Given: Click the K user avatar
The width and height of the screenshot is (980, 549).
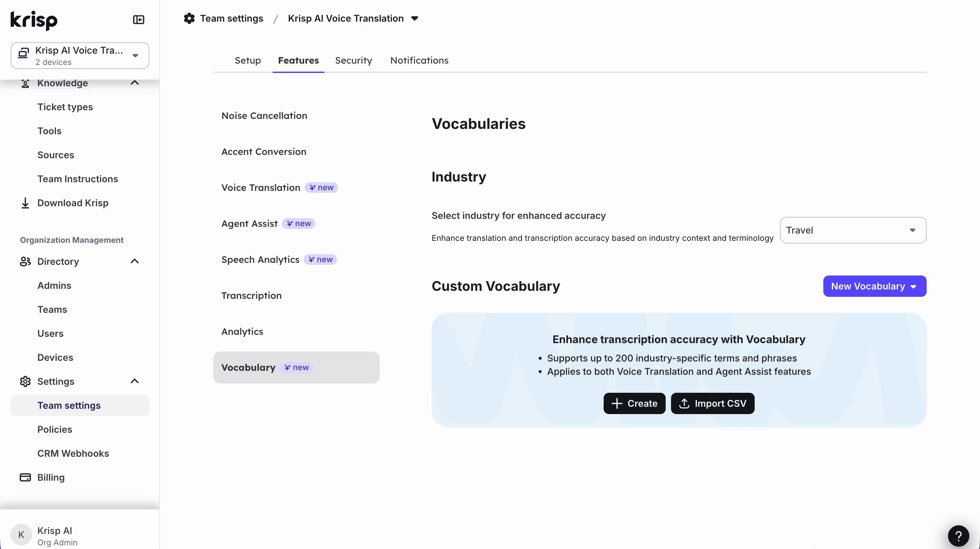Looking at the screenshot, I should pos(21,535).
